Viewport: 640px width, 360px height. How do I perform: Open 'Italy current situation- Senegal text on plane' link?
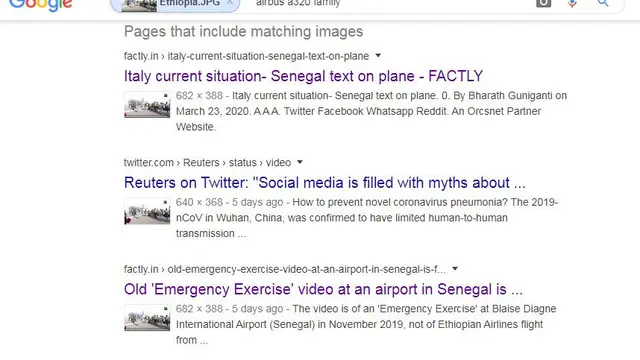point(303,76)
